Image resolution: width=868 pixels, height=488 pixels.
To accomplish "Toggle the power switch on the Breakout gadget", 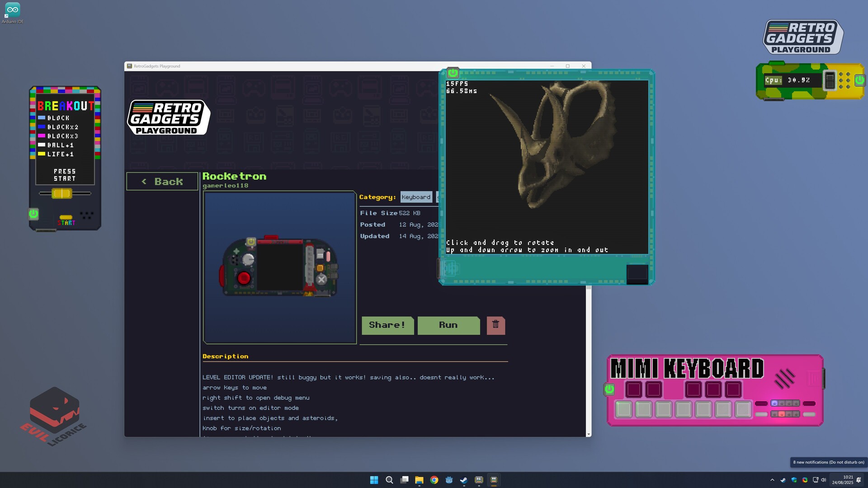I will click(x=33, y=215).
